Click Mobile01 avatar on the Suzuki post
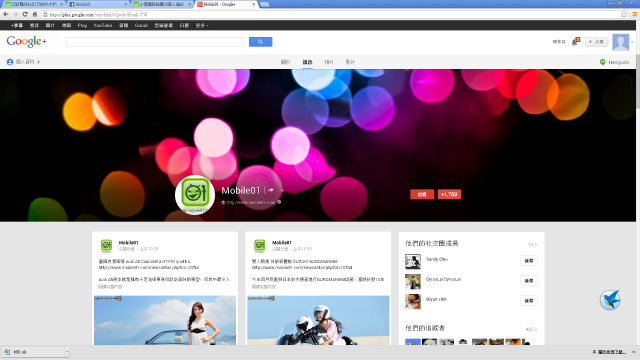 coord(260,246)
